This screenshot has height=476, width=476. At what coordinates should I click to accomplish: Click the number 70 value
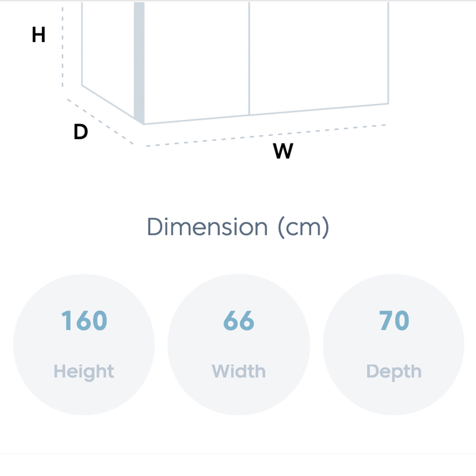(x=394, y=320)
